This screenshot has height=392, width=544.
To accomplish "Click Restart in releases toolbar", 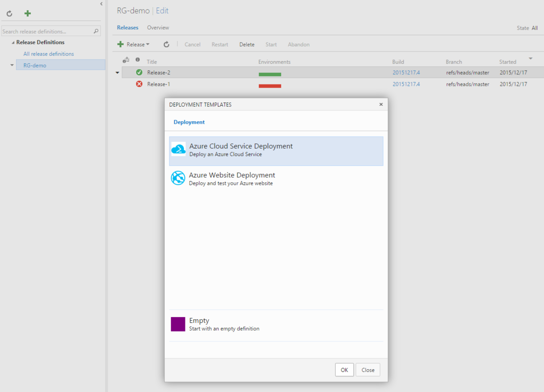I will point(220,45).
